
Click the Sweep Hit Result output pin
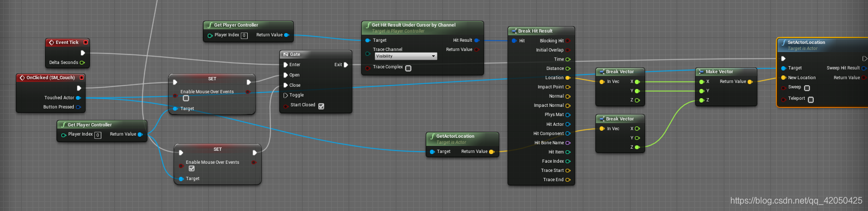(864, 68)
